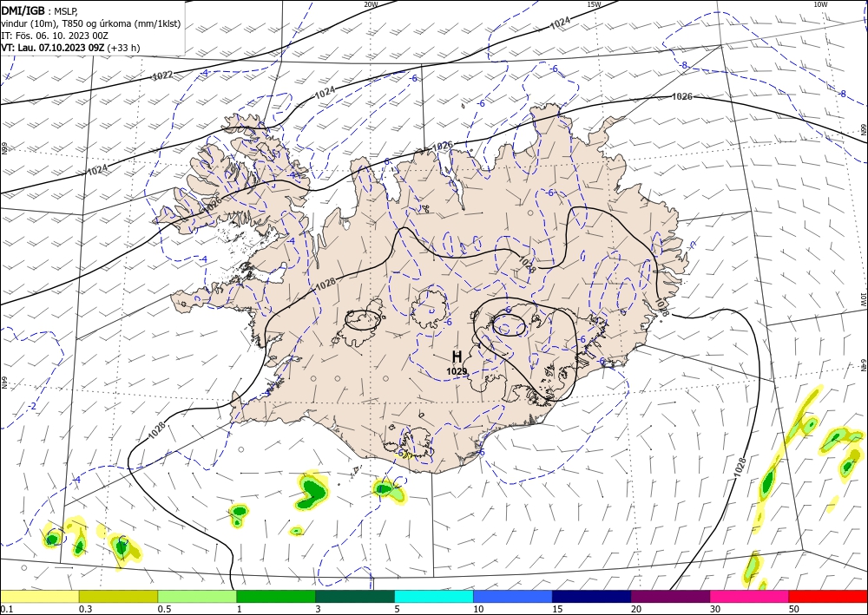Select the "VT: Lau. 07.10.2023 09Z (+33 h)" line
Screen dimensions: 868x615
click(70, 48)
